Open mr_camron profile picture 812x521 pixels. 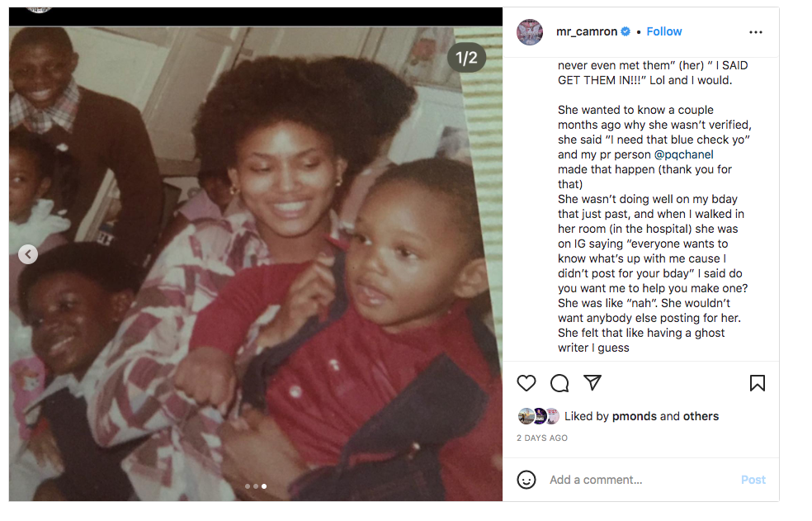529,32
